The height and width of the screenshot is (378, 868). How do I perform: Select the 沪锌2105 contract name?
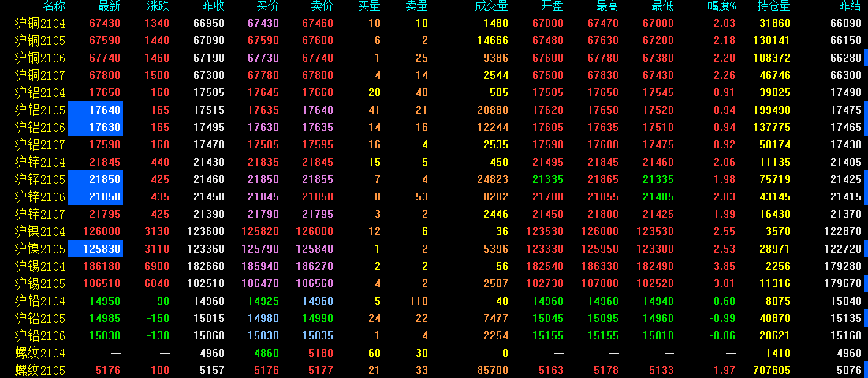(40, 180)
